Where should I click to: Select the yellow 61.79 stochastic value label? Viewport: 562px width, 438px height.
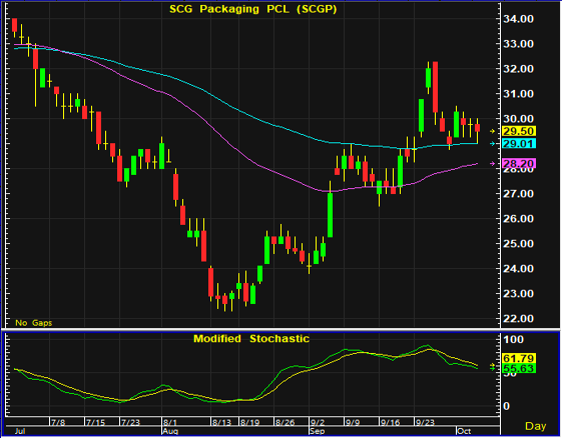click(519, 358)
